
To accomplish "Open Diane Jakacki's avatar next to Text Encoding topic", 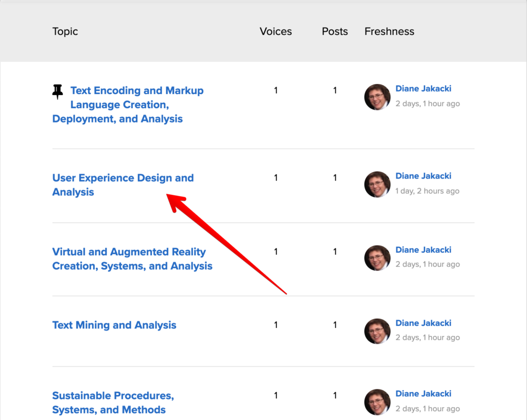I will [377, 97].
